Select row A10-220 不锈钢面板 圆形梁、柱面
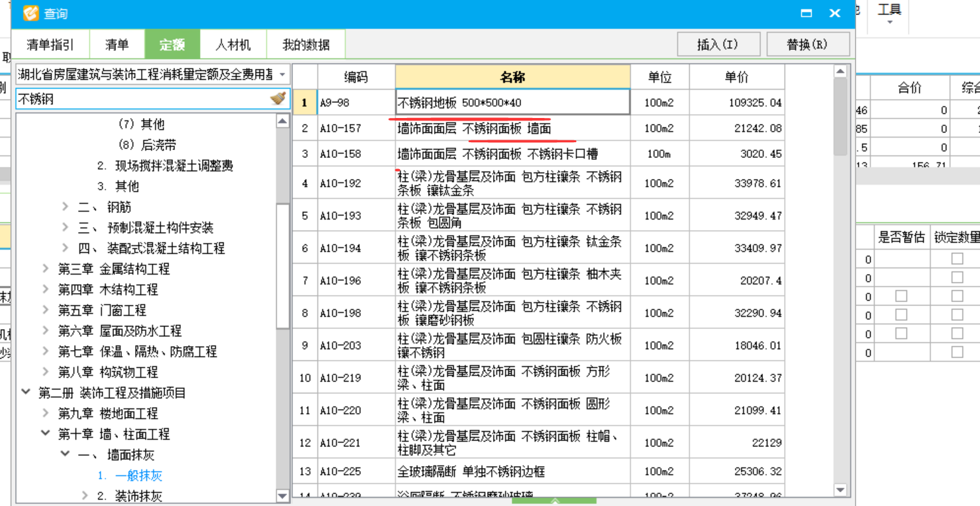This screenshot has height=506, width=980. (538, 410)
